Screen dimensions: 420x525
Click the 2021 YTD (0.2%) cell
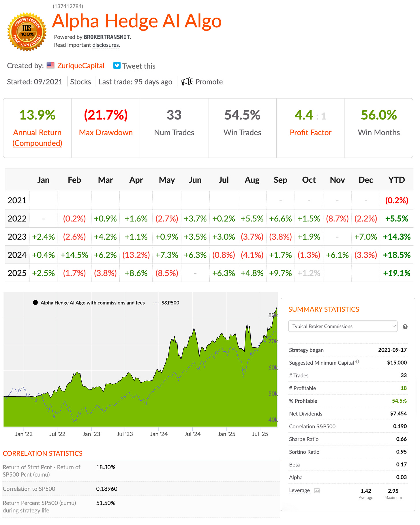[x=397, y=200]
